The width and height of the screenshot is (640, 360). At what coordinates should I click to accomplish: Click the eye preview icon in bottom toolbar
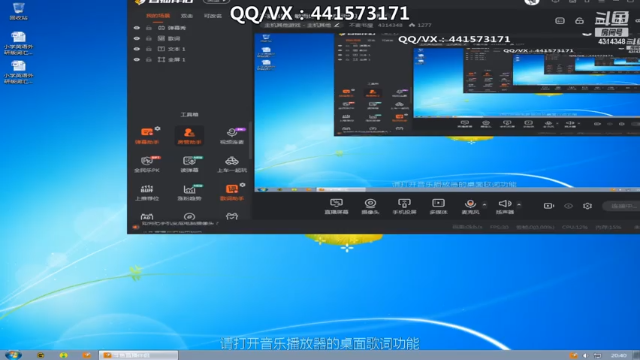pos(568,206)
